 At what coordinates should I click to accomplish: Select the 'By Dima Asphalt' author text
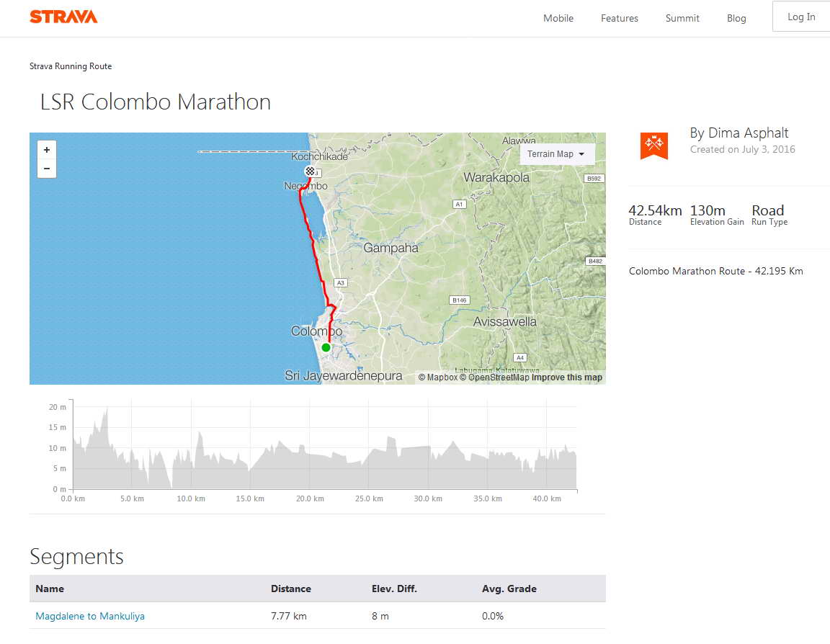click(739, 133)
